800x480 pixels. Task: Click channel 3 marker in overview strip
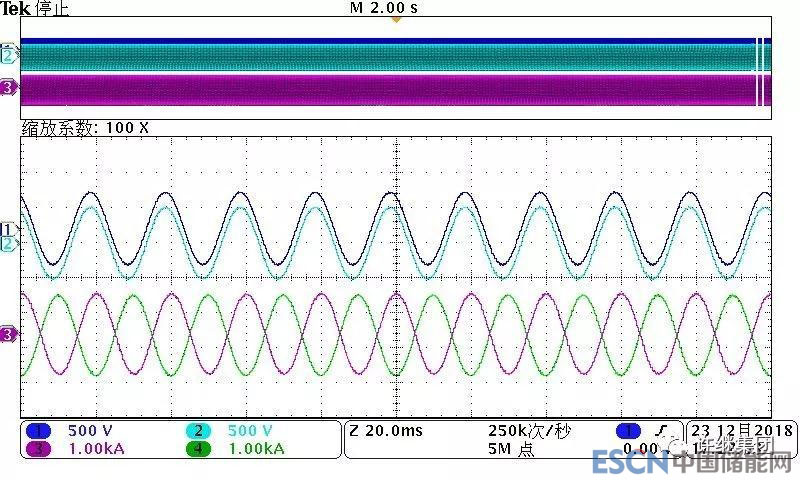(x=9, y=89)
